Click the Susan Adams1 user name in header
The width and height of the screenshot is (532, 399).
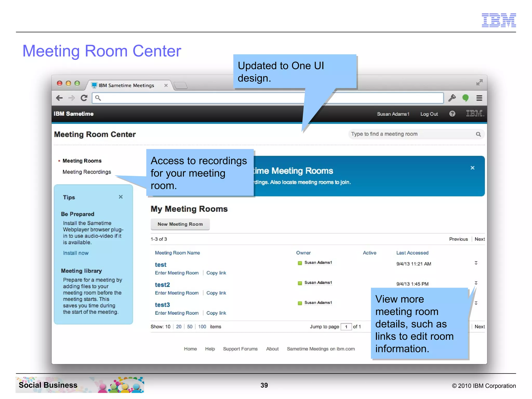(x=393, y=114)
